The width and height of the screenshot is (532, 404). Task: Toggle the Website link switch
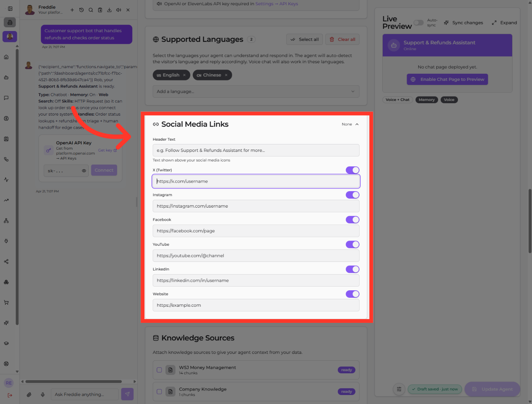click(352, 294)
